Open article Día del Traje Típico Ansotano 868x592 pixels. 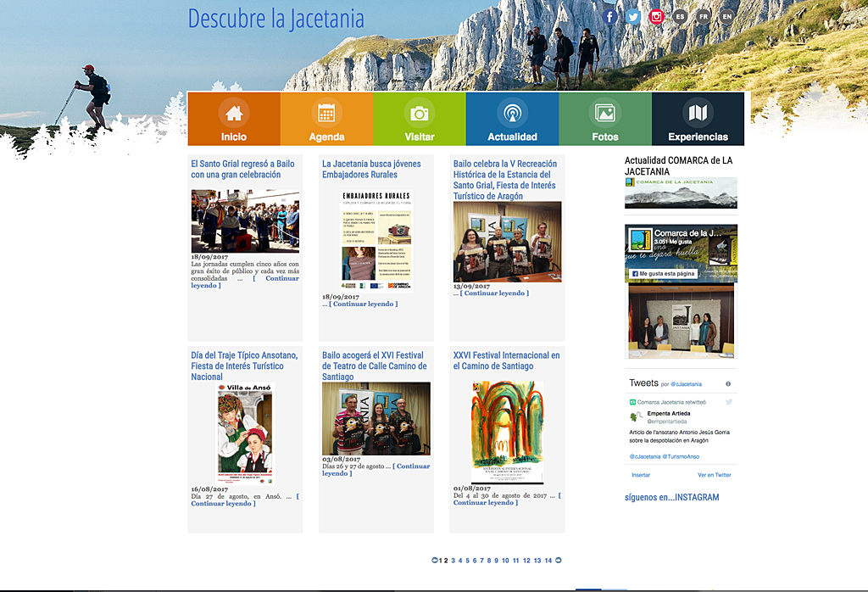(x=244, y=366)
